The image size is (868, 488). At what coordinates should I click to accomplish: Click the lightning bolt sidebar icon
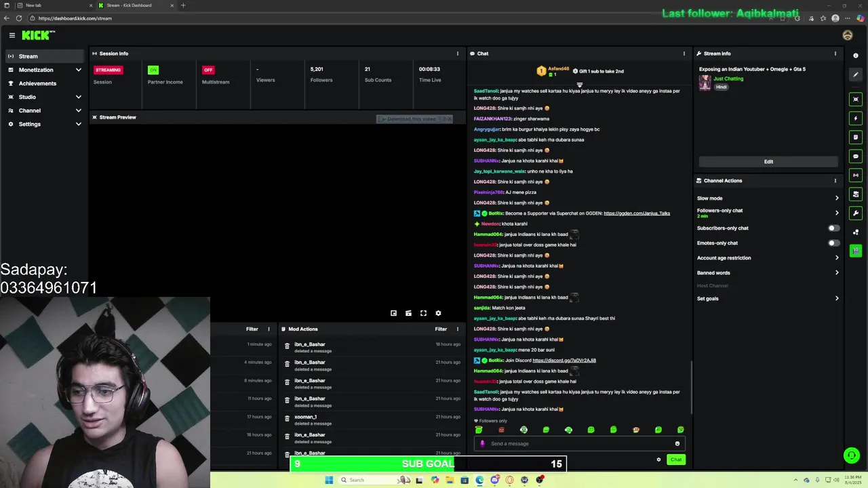[x=856, y=119]
